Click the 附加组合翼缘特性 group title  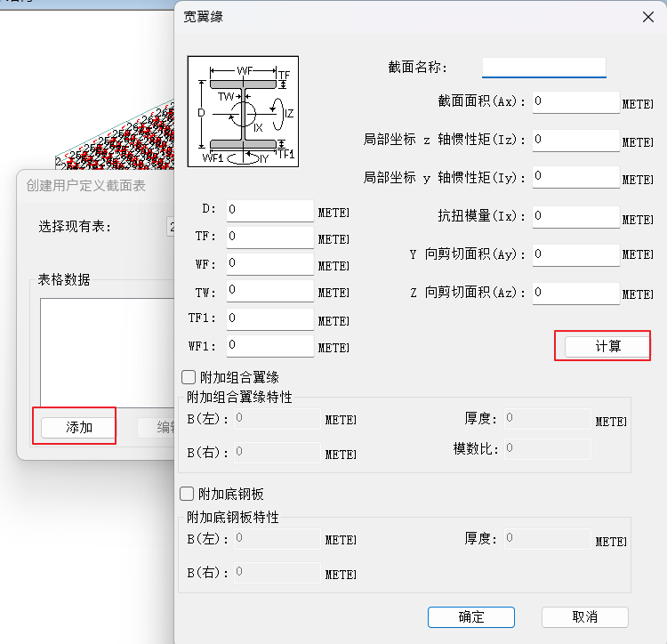point(239,397)
